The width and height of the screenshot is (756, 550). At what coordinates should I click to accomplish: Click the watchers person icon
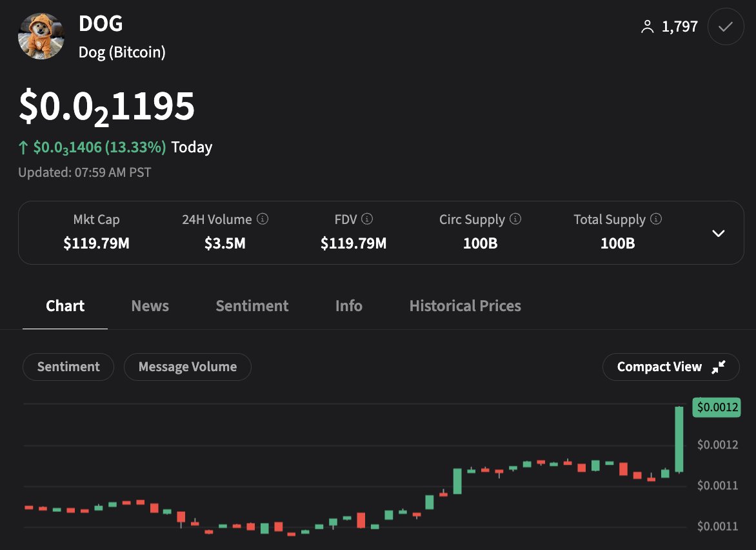648,26
